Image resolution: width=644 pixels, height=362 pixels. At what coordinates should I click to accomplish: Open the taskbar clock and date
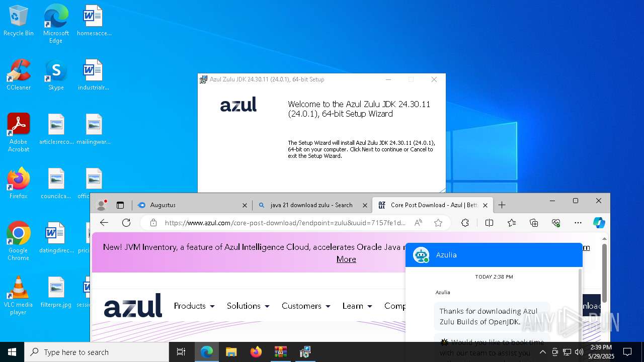(x=601, y=352)
